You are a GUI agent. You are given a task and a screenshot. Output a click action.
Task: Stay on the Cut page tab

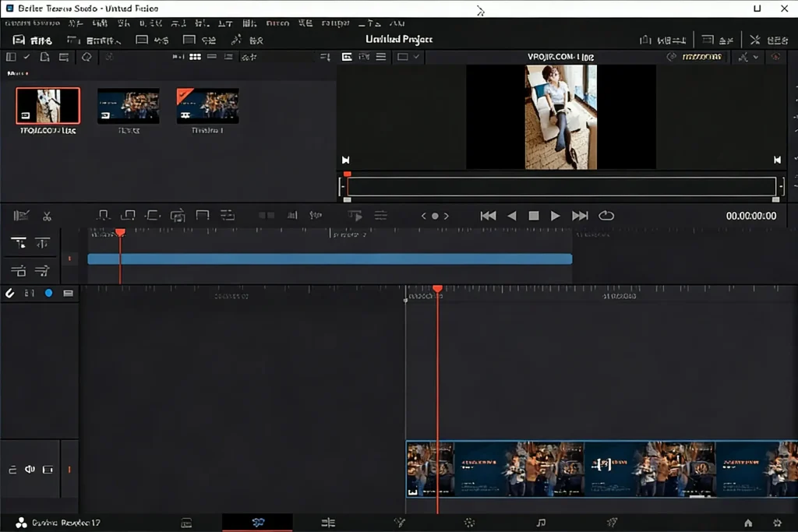tap(257, 522)
